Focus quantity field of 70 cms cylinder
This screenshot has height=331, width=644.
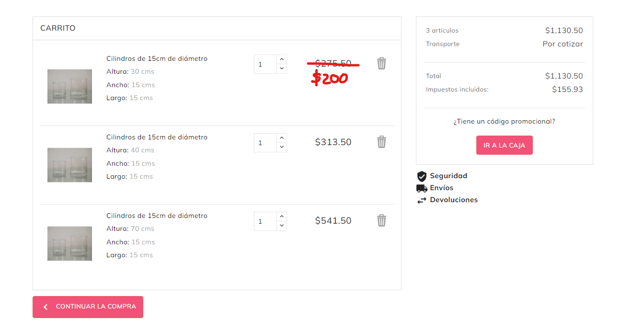pos(265,221)
